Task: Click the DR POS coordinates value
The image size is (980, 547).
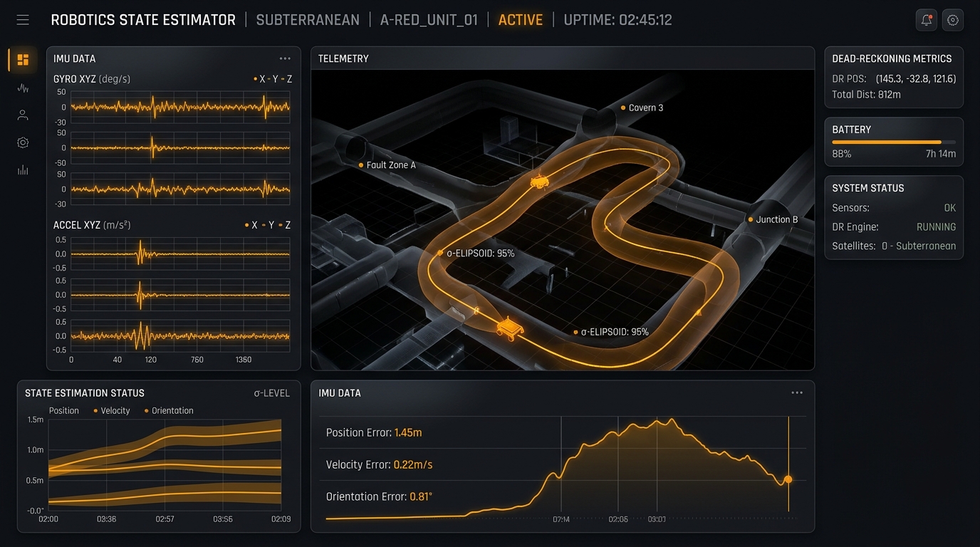Action: [x=915, y=79]
